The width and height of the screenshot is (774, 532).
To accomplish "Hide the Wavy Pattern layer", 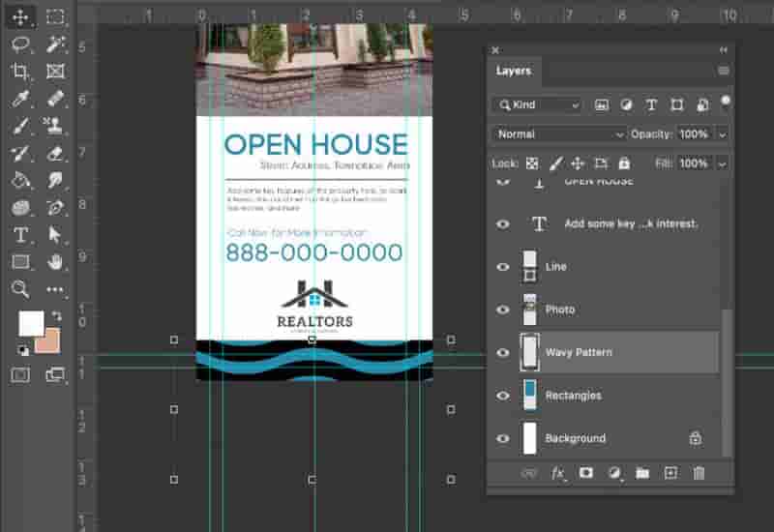I will coord(502,352).
